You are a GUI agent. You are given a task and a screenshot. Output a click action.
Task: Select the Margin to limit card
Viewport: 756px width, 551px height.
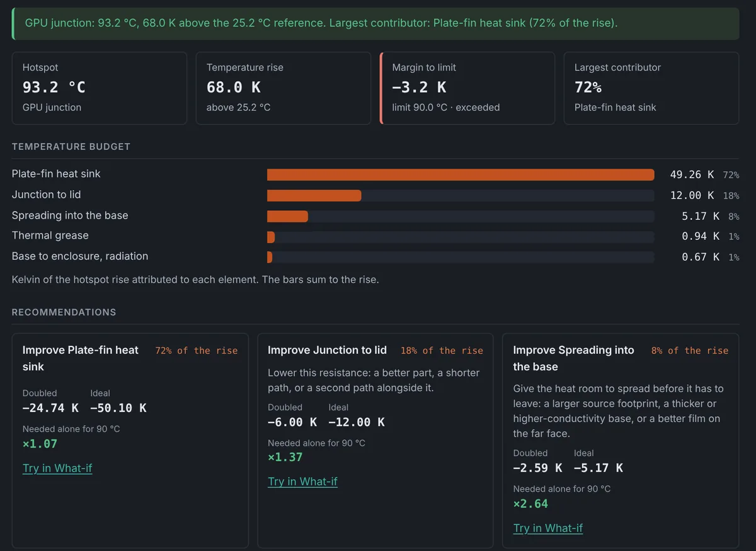(x=467, y=88)
